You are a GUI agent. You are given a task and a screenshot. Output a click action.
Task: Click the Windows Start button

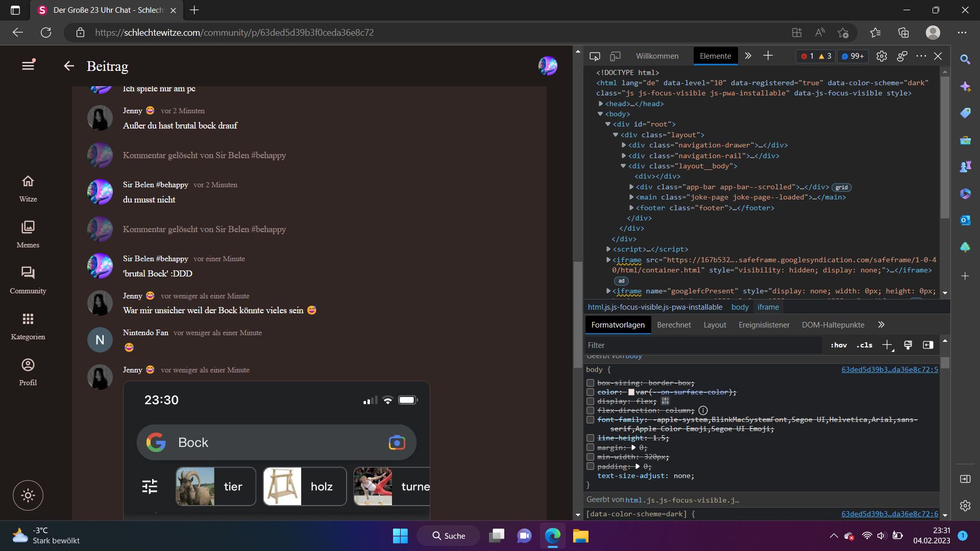point(400,536)
